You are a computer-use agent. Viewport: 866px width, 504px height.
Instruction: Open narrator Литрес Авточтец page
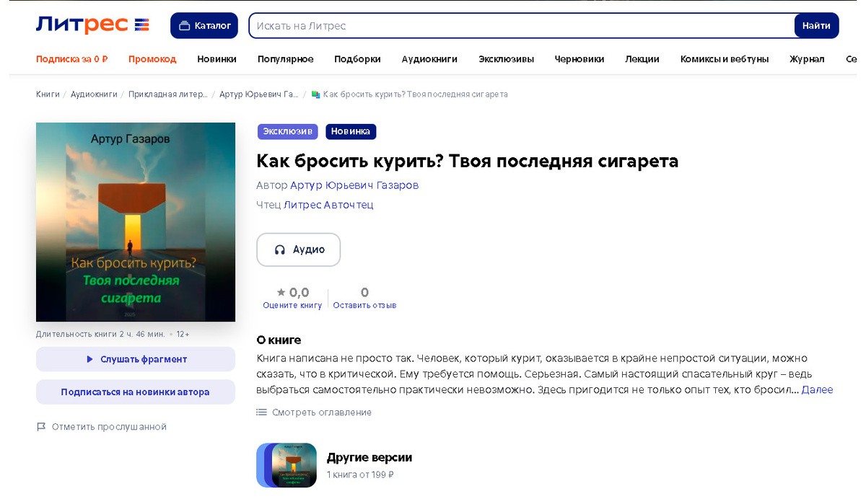(328, 205)
